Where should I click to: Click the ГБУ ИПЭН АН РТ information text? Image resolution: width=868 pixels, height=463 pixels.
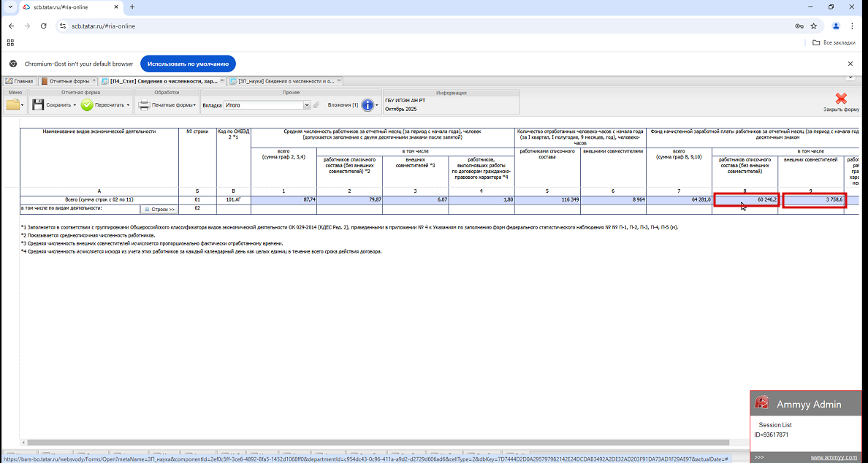point(406,100)
